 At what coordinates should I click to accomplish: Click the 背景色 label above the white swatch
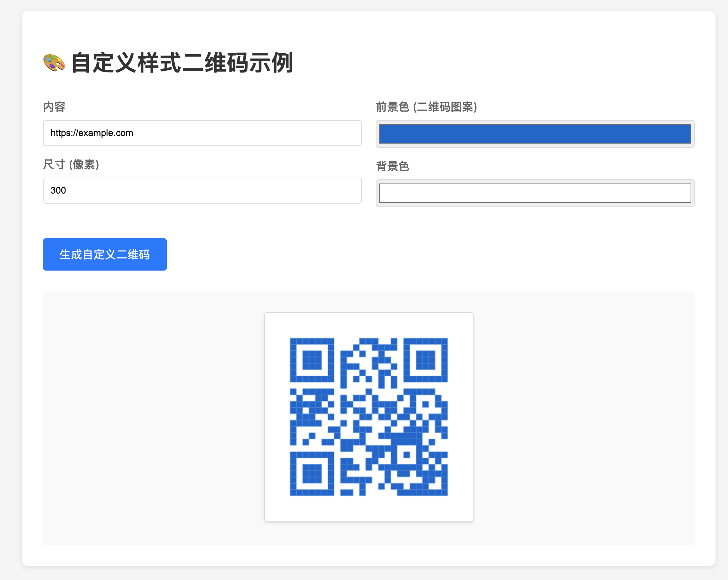click(x=392, y=167)
